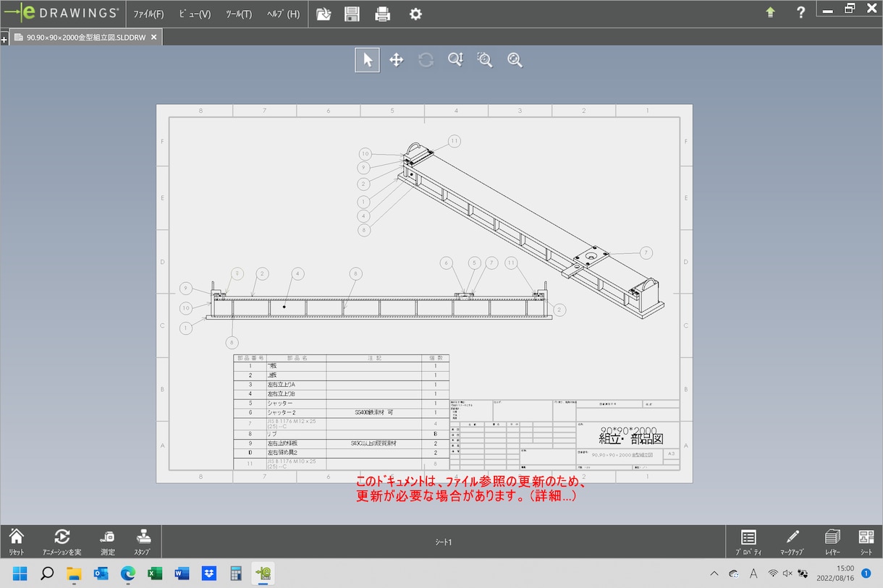Open the ツール(T) menu
Image resolution: width=883 pixels, height=588 pixels.
pos(239,14)
